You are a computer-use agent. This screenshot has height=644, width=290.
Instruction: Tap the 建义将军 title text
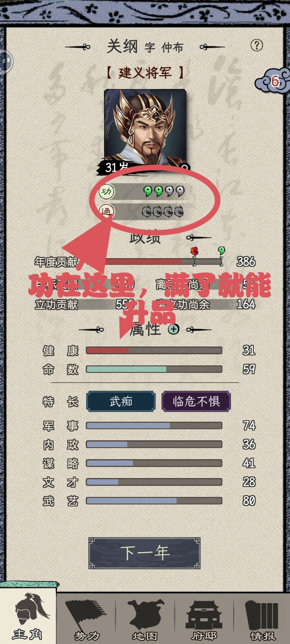point(145,73)
